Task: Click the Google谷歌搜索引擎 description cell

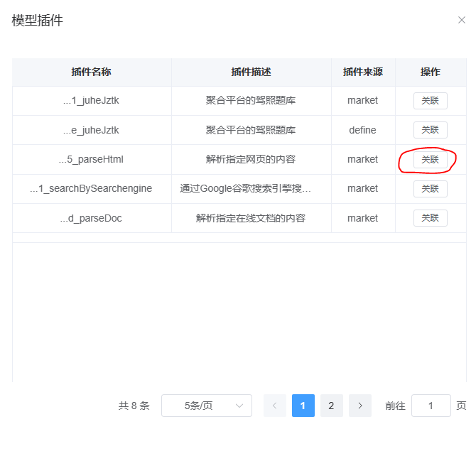Action: (x=246, y=189)
